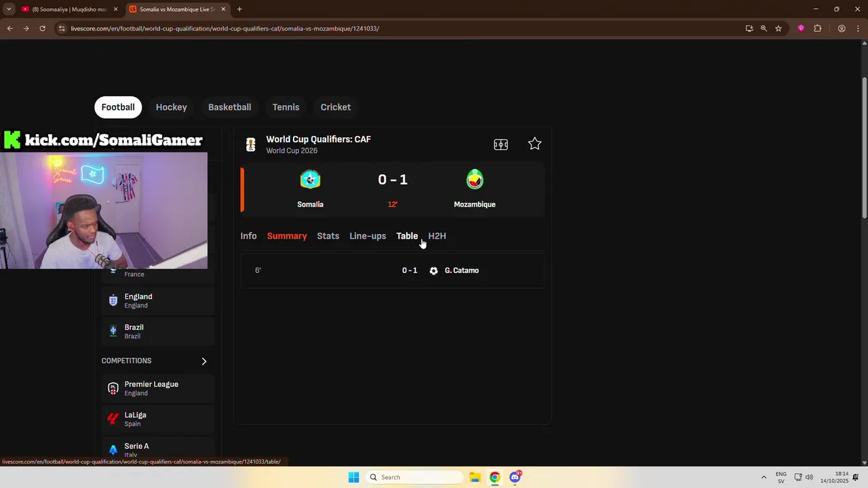Switch to Cricket sport

click(x=336, y=107)
